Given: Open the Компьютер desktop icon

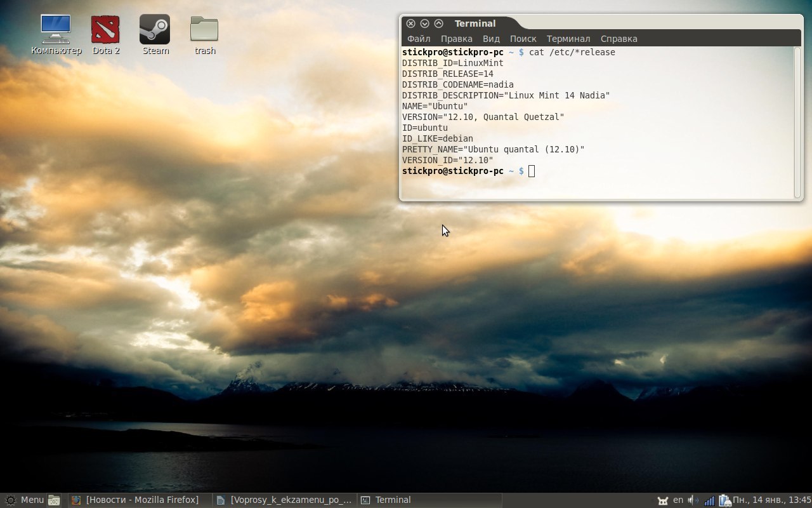Looking at the screenshot, I should pyautogui.click(x=56, y=35).
